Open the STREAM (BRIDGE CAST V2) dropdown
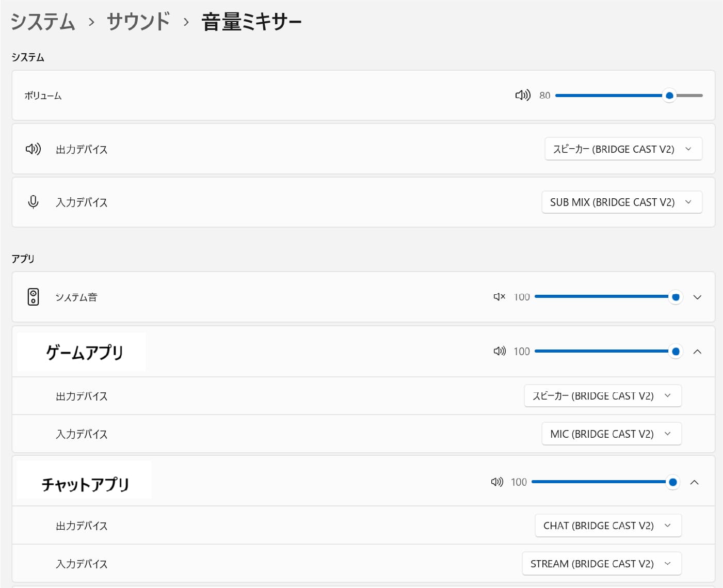This screenshot has height=588, width=723. tap(602, 564)
